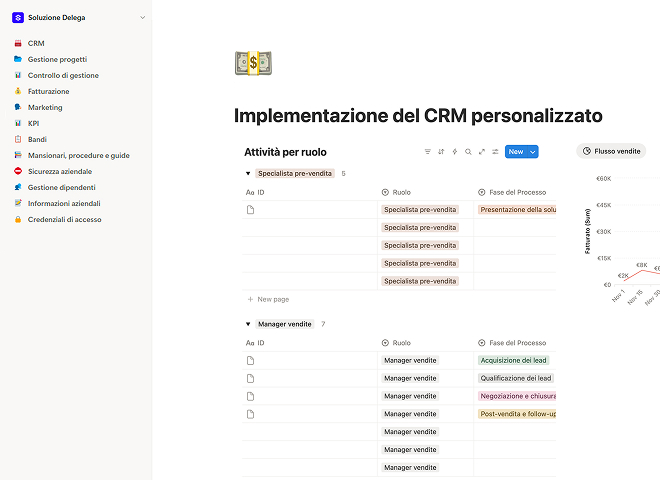Click the ID column header in Specialista group
Image resolution: width=660 pixels, height=480 pixels.
point(255,192)
